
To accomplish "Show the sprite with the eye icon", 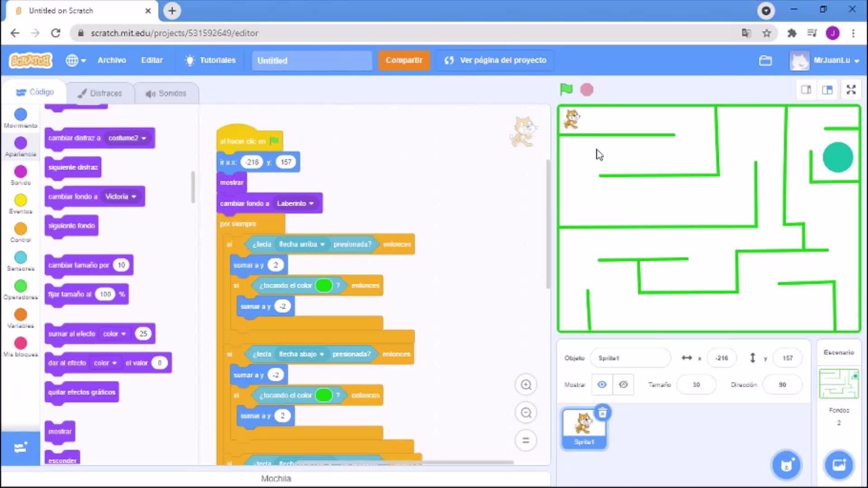I will [x=602, y=385].
